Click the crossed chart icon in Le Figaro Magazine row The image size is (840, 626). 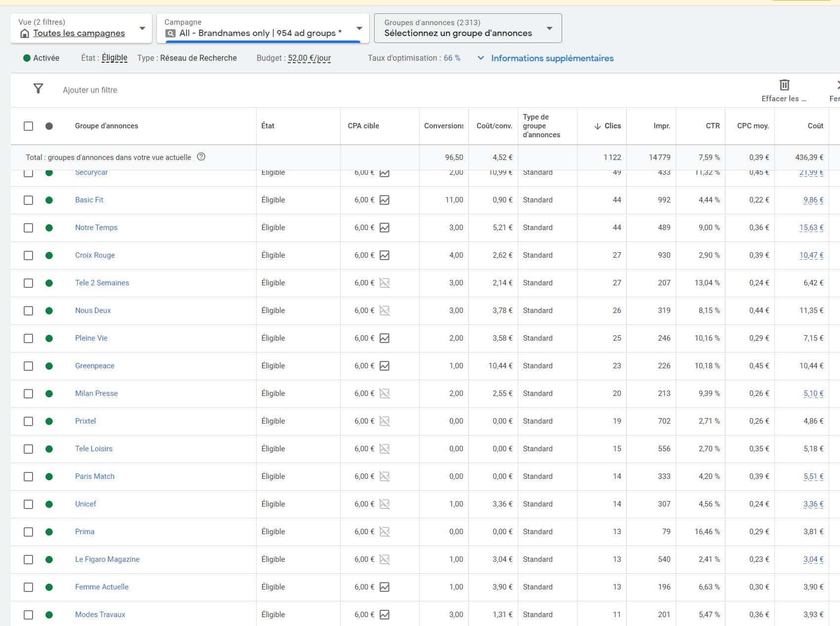(x=384, y=559)
